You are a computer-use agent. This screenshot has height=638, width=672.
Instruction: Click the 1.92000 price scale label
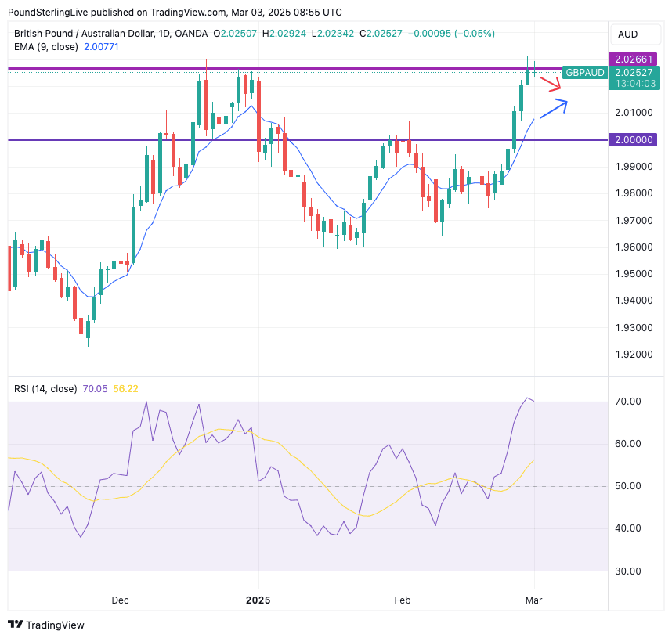click(x=634, y=354)
